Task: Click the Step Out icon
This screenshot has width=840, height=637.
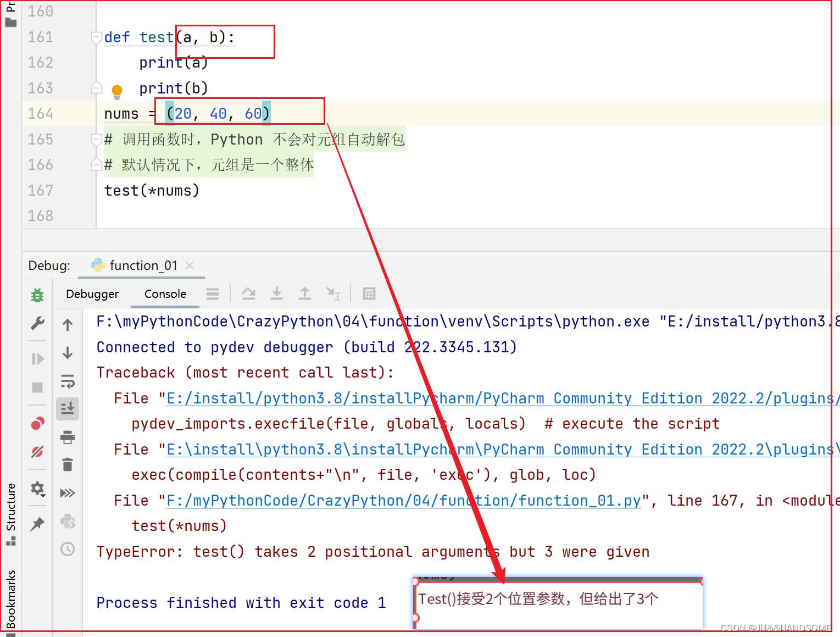Action: [x=305, y=293]
